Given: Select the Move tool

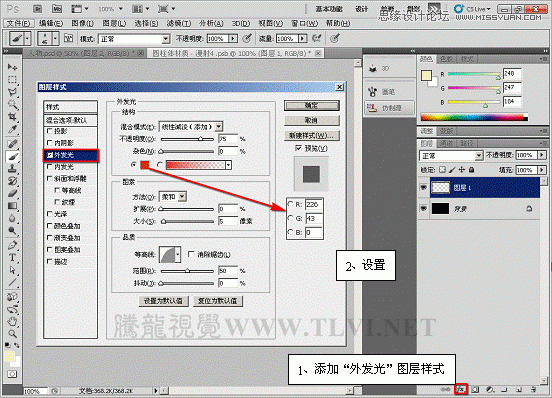Looking at the screenshot, I should (12, 67).
